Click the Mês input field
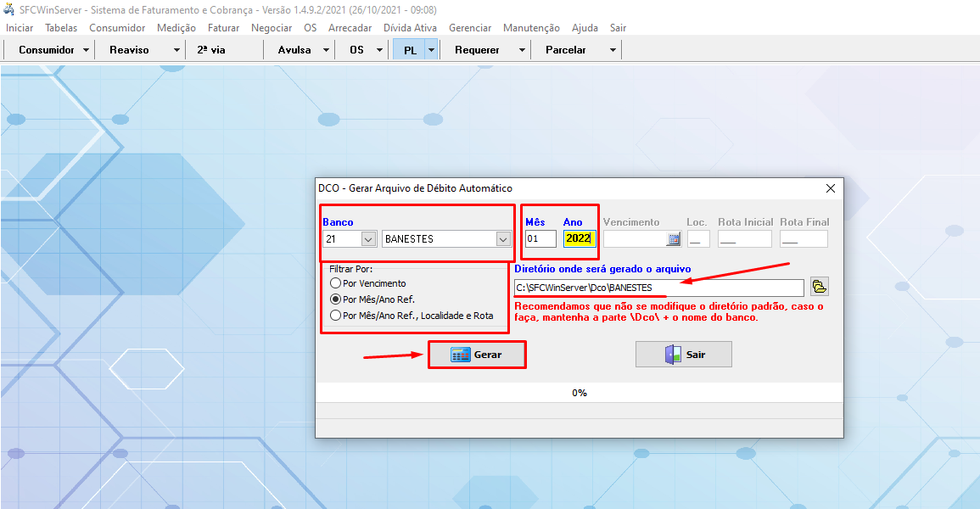 540,239
